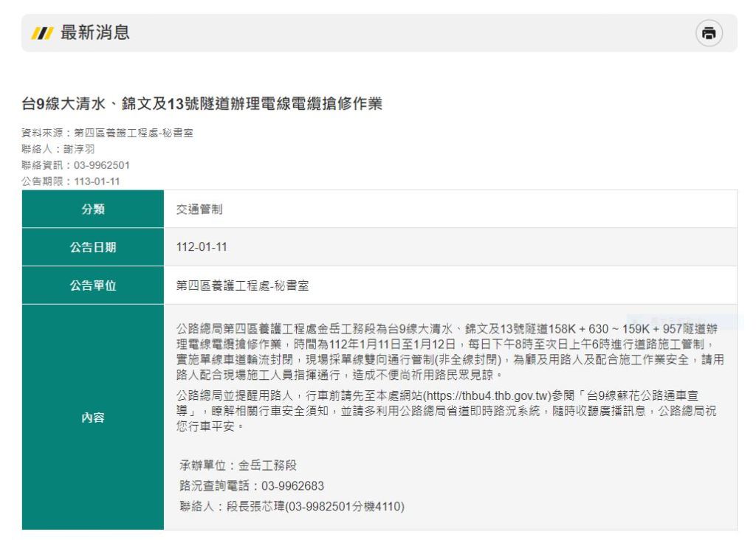
Task: Click the 內容 header cell
Action: point(93,418)
